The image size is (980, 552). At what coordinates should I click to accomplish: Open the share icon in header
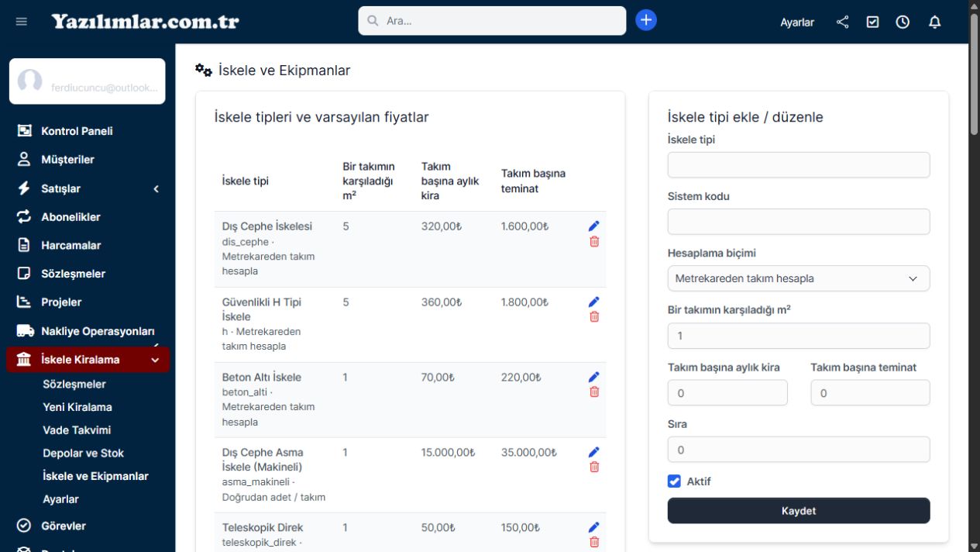(x=843, y=22)
